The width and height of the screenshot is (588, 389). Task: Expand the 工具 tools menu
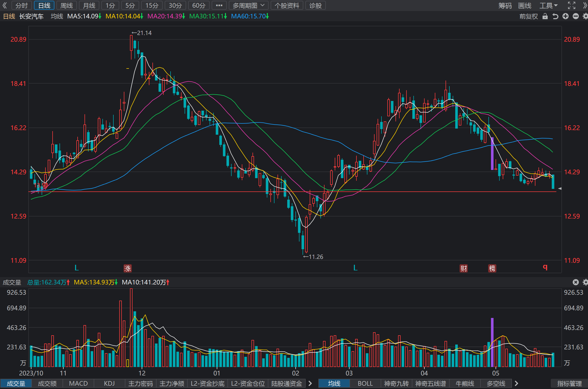548,5
